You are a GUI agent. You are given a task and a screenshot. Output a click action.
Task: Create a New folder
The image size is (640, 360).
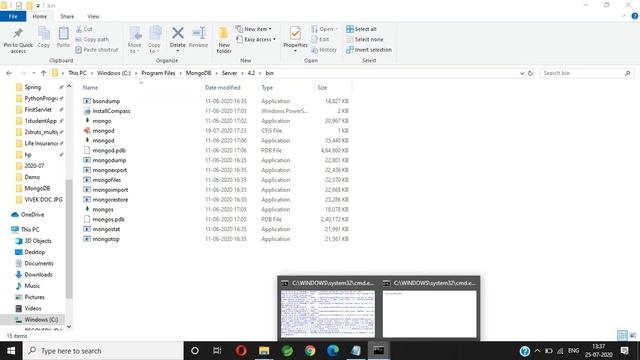point(224,40)
